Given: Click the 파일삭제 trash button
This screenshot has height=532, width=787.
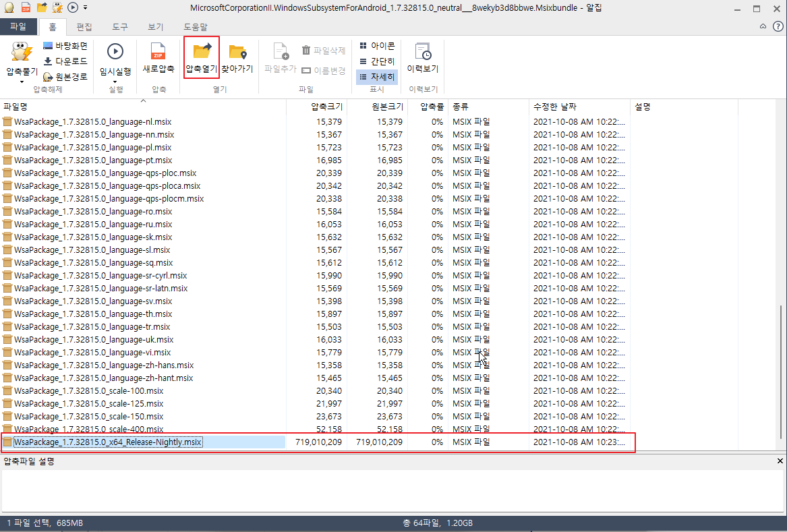Looking at the screenshot, I should (x=323, y=50).
